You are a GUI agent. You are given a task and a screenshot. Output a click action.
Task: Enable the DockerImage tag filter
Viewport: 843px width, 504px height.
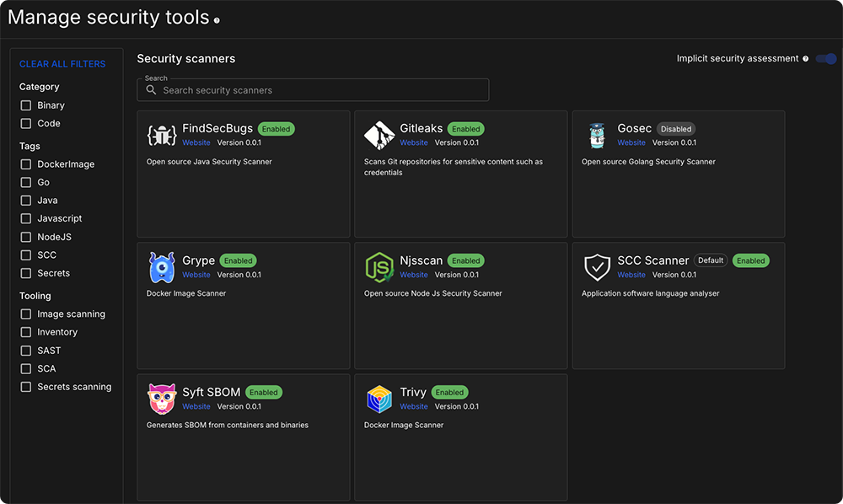(26, 164)
